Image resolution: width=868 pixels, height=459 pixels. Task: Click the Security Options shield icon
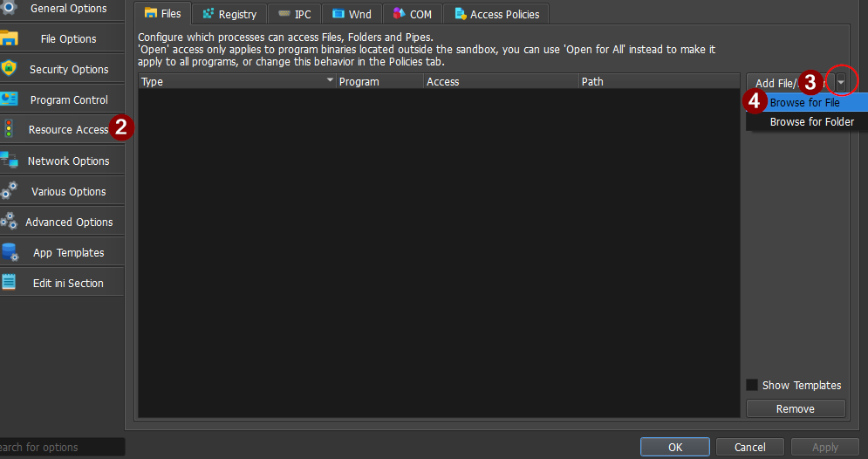coord(9,69)
